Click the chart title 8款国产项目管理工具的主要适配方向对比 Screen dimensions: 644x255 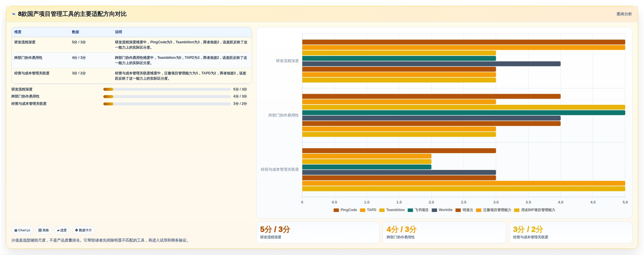click(x=72, y=14)
